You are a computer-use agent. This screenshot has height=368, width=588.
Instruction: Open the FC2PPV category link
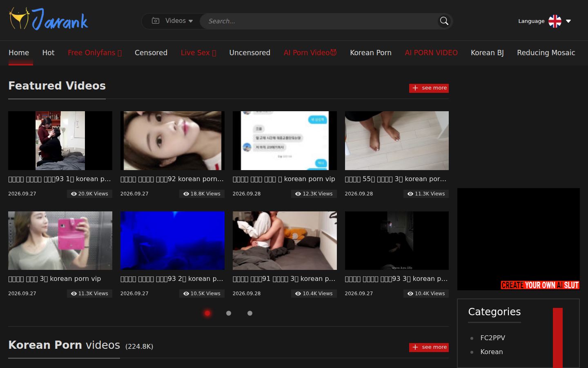click(x=492, y=338)
